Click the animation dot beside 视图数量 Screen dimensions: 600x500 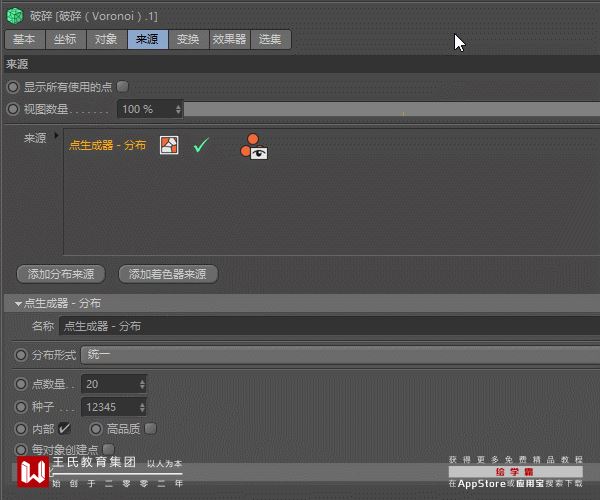tap(13, 109)
